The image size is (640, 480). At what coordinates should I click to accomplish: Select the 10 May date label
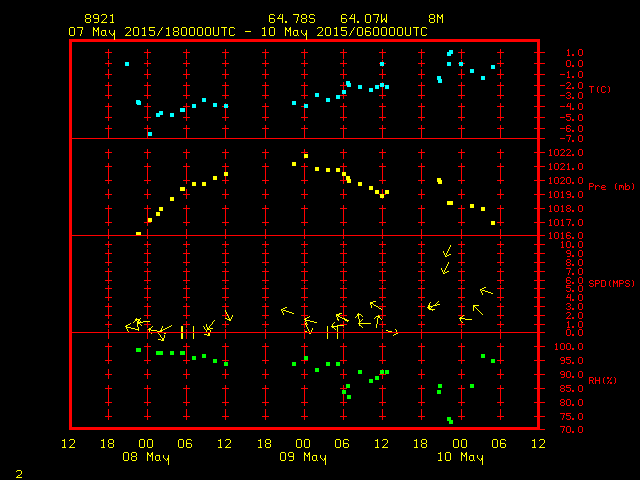pyautogui.click(x=459, y=458)
